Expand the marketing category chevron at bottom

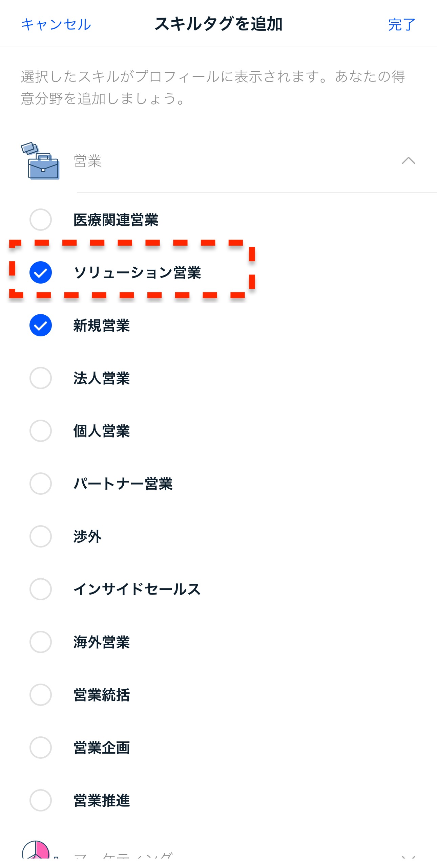coord(408,857)
